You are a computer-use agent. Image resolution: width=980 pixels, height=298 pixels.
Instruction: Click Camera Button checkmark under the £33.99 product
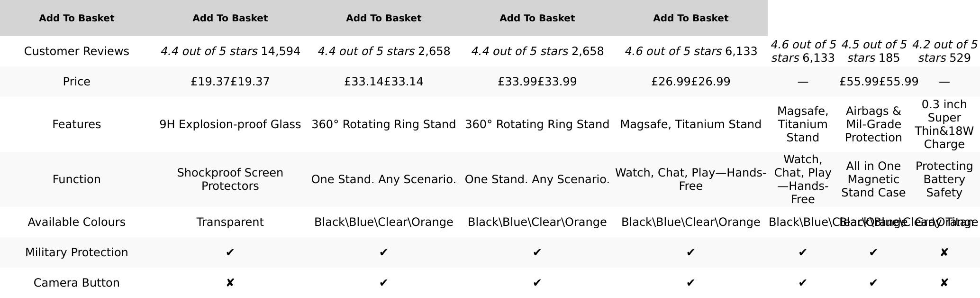click(537, 283)
